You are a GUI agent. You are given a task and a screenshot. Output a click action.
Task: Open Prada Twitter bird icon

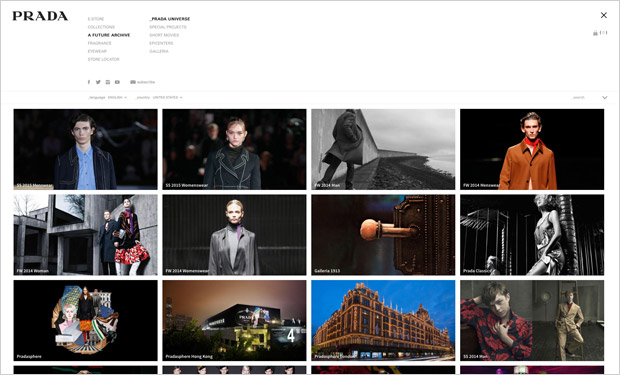tap(98, 82)
